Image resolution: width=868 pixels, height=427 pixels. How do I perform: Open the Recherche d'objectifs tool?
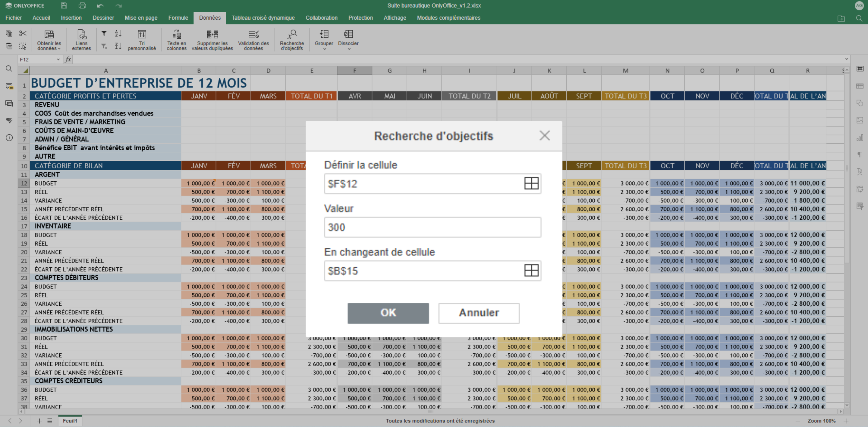click(x=291, y=40)
